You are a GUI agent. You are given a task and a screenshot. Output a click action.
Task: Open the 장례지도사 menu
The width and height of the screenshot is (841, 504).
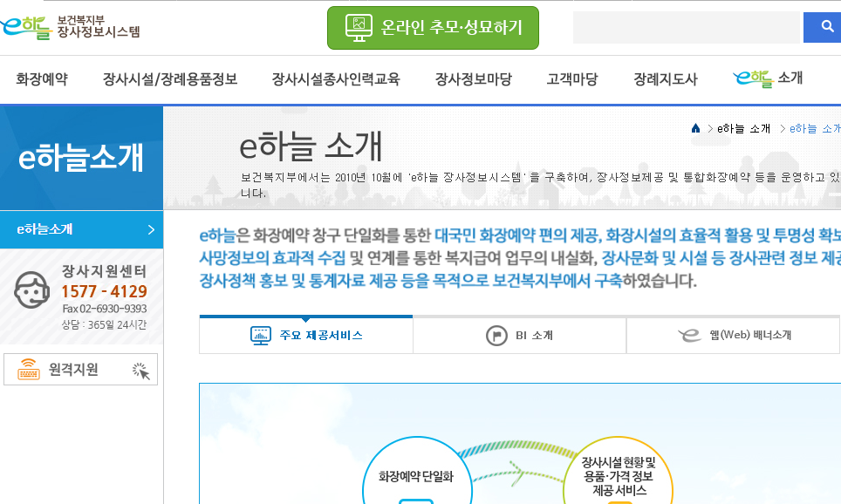(665, 79)
